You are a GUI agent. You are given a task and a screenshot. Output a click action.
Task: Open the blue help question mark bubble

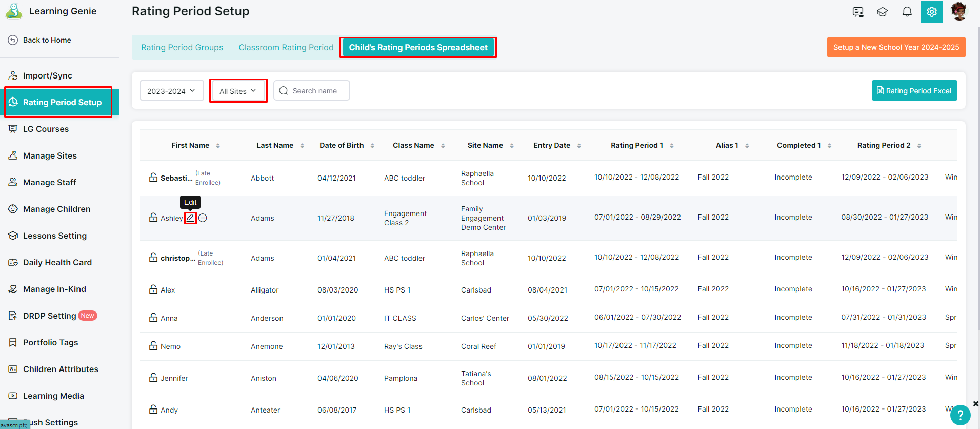pyautogui.click(x=961, y=415)
